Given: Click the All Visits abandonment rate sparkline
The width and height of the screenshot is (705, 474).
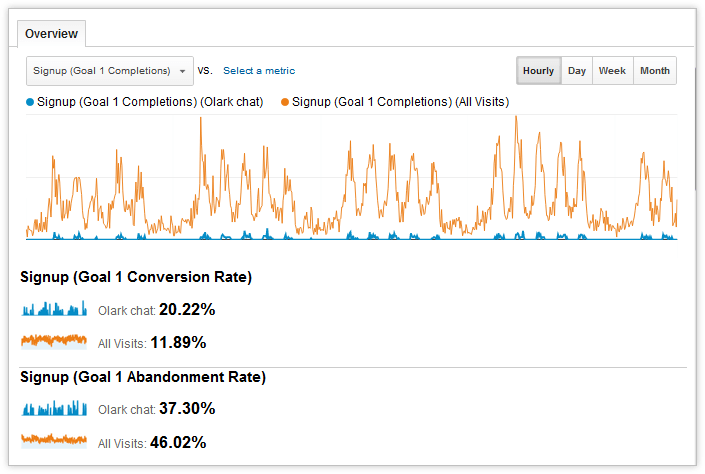Looking at the screenshot, I should [x=55, y=440].
